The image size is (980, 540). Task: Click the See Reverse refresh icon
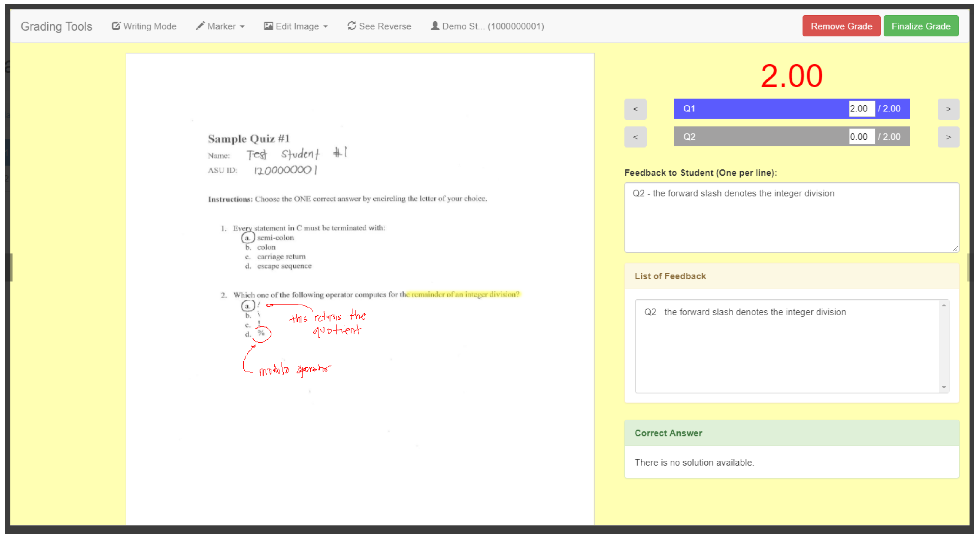click(x=352, y=26)
